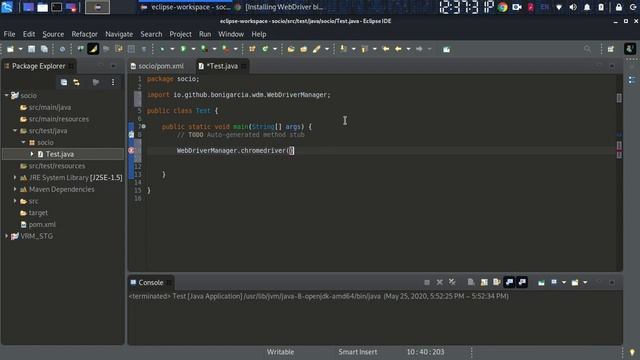Click the Save All icon in the toolbar
The width and height of the screenshot is (640, 360).
[x=44, y=49]
